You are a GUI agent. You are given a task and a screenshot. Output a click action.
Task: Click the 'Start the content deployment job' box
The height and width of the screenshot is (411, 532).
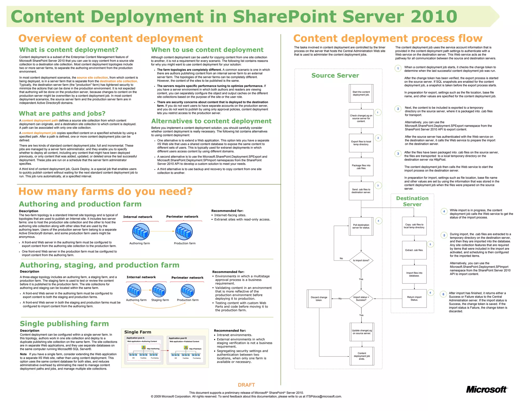point(361,93)
